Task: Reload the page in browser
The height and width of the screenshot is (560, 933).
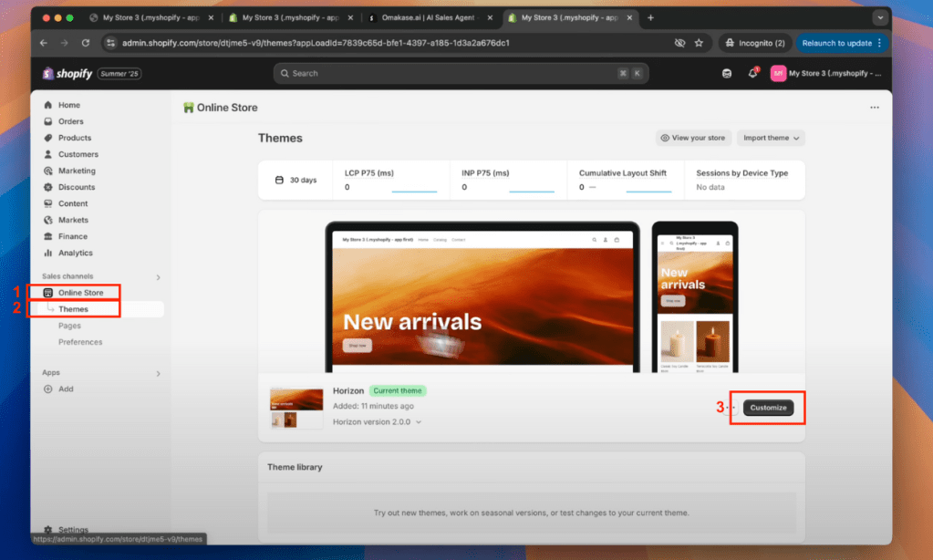Action: pos(86,43)
